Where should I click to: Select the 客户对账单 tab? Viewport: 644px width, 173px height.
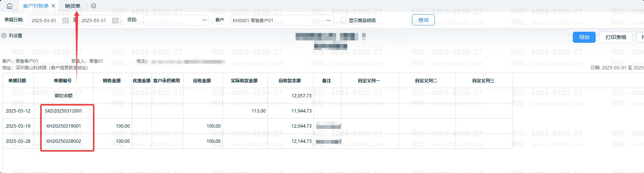35,6
